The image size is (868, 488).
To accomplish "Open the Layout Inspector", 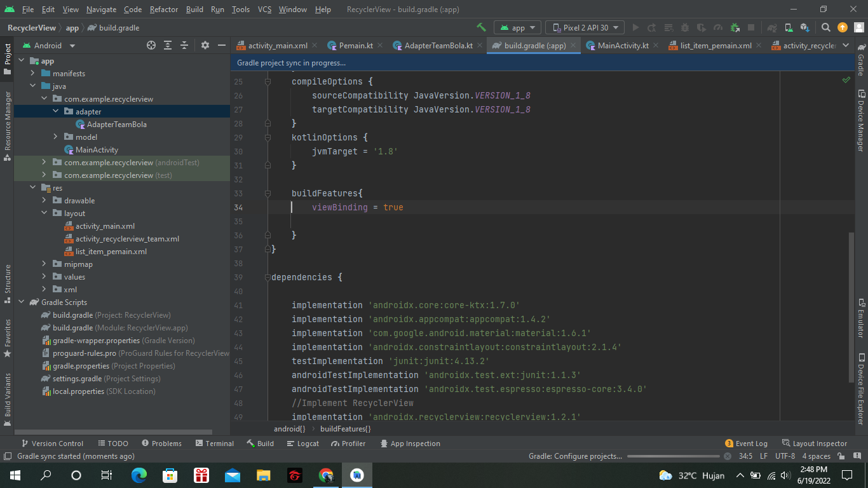I will click(x=819, y=443).
